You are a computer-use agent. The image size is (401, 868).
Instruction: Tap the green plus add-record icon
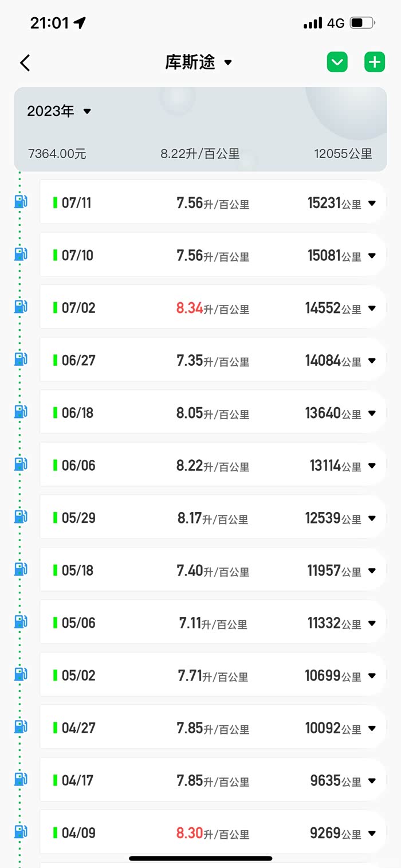click(375, 62)
